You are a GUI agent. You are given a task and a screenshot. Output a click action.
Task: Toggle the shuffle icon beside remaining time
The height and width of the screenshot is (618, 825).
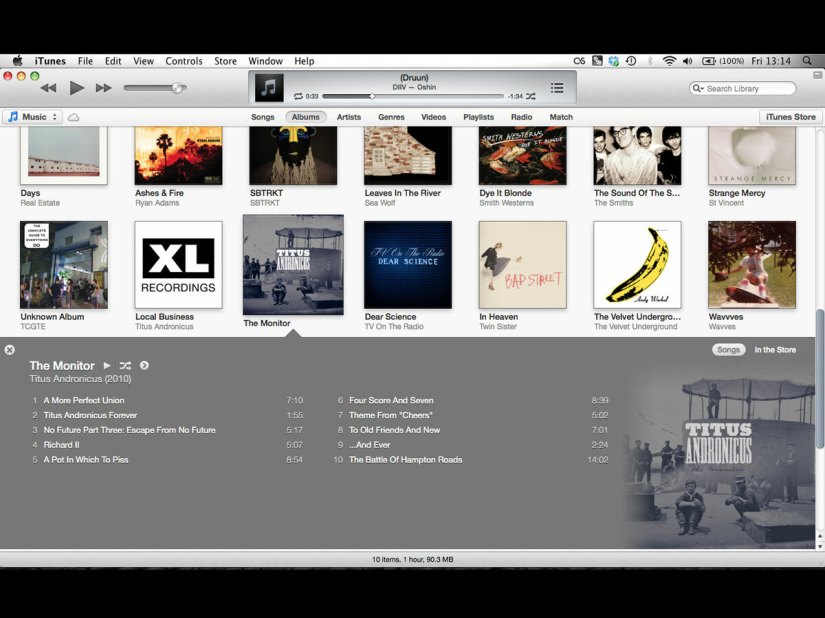click(x=531, y=96)
